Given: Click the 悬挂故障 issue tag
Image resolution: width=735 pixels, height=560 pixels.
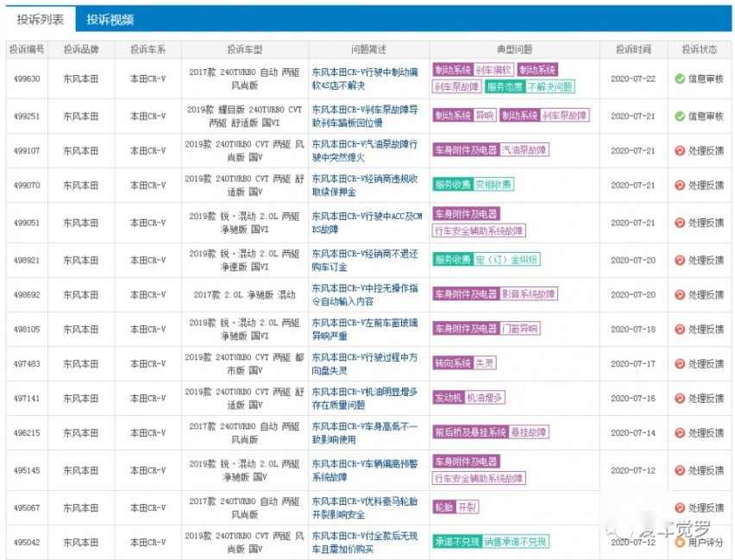Looking at the screenshot, I should [x=528, y=432].
